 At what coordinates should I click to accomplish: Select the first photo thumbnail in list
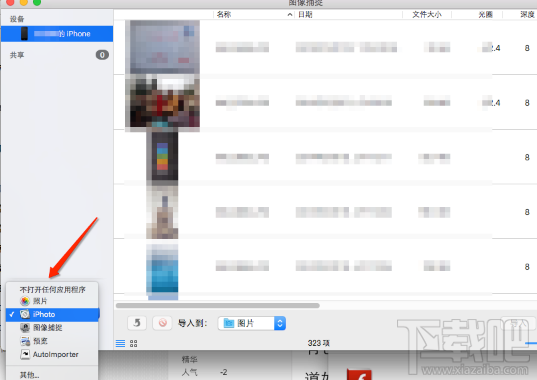tap(162, 47)
